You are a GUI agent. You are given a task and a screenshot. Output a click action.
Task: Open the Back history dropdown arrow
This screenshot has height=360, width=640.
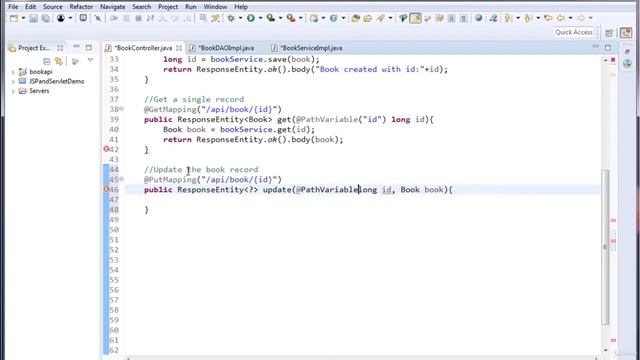pos(570,18)
